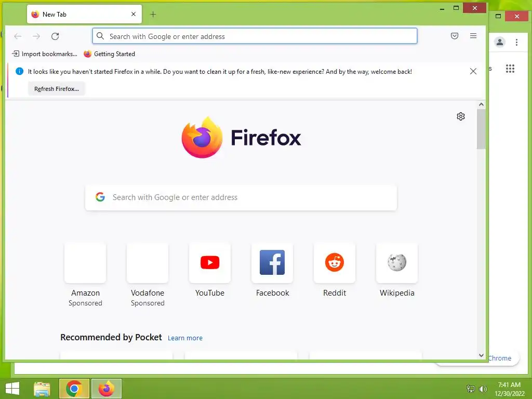Open volume speaker tray icon
Viewport: 532px width, 399px height.
483,389
